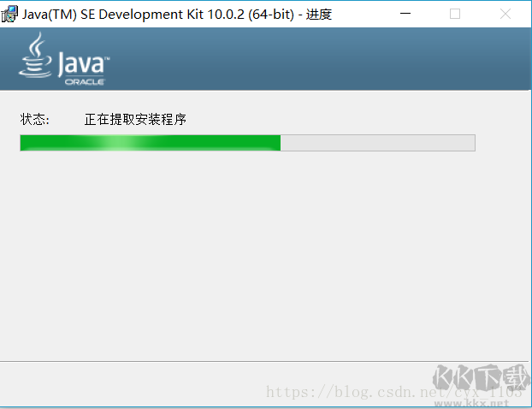Screen dimensions: 532x409
Task: Click the window title 'Java(TM) SE Development Kit 10.0.2'
Action: click(133, 15)
